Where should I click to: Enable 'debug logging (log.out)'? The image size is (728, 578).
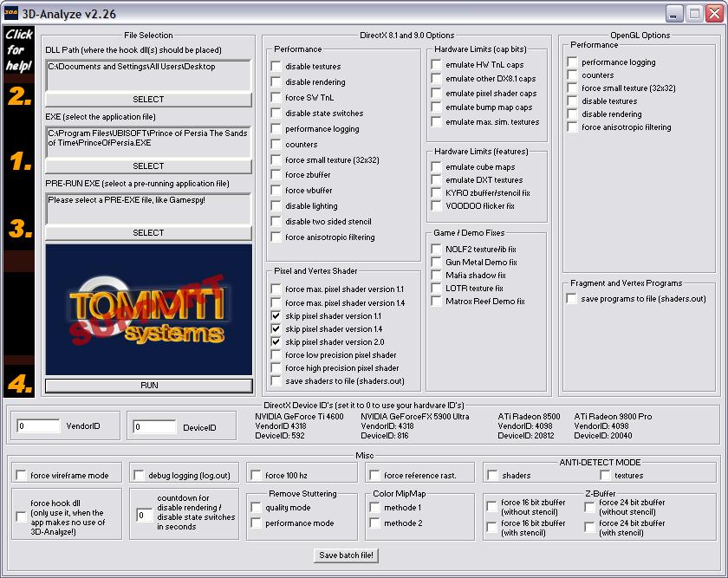point(139,475)
